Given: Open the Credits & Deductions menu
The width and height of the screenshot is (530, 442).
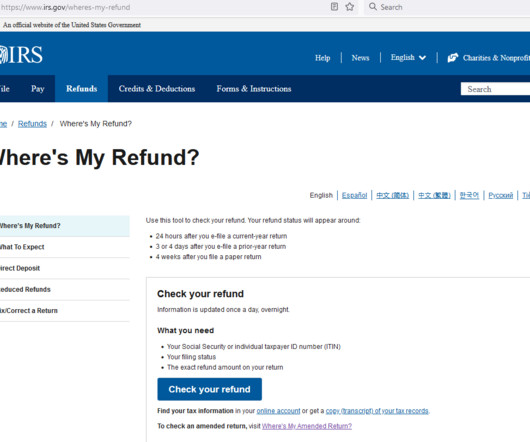Looking at the screenshot, I should tap(157, 89).
